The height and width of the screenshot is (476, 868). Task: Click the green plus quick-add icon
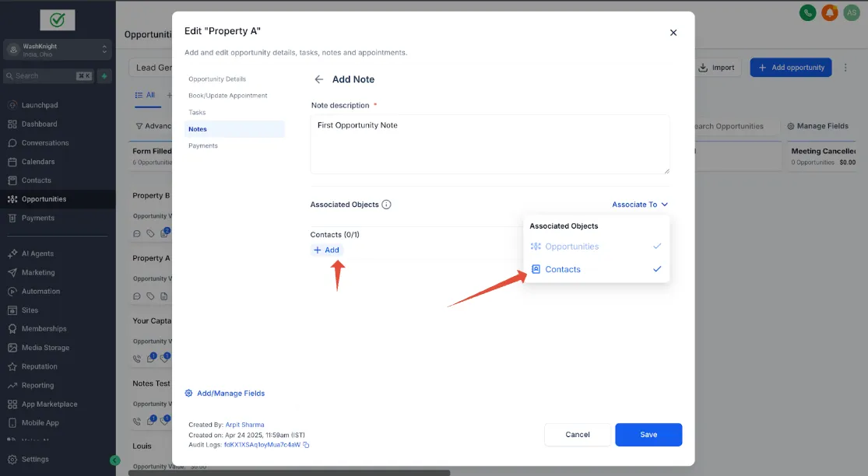tap(104, 75)
